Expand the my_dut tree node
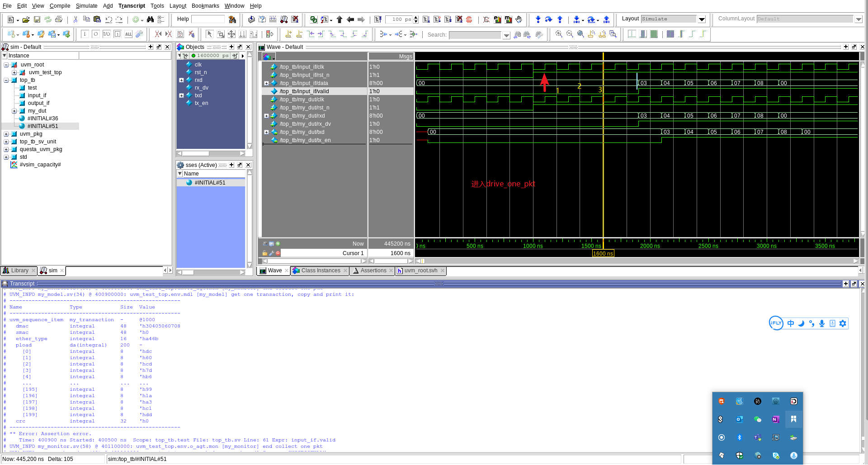This screenshot has height=465, width=868. point(14,111)
